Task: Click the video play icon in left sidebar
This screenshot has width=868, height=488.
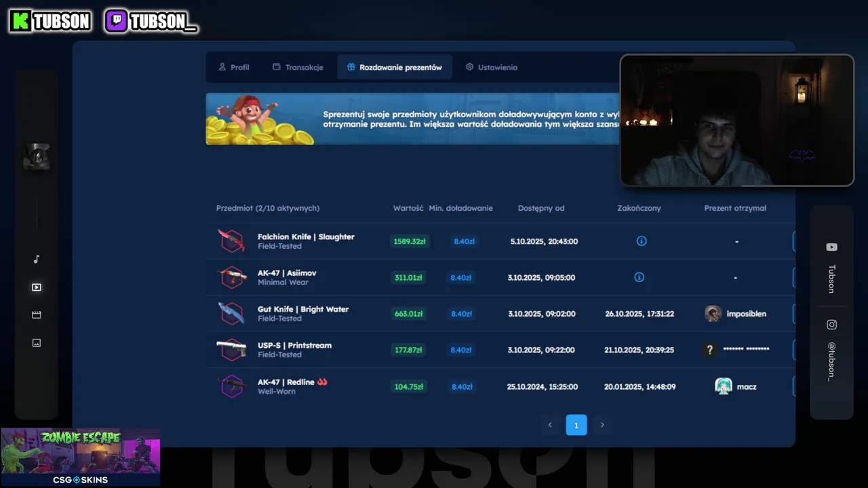Action: click(x=37, y=287)
